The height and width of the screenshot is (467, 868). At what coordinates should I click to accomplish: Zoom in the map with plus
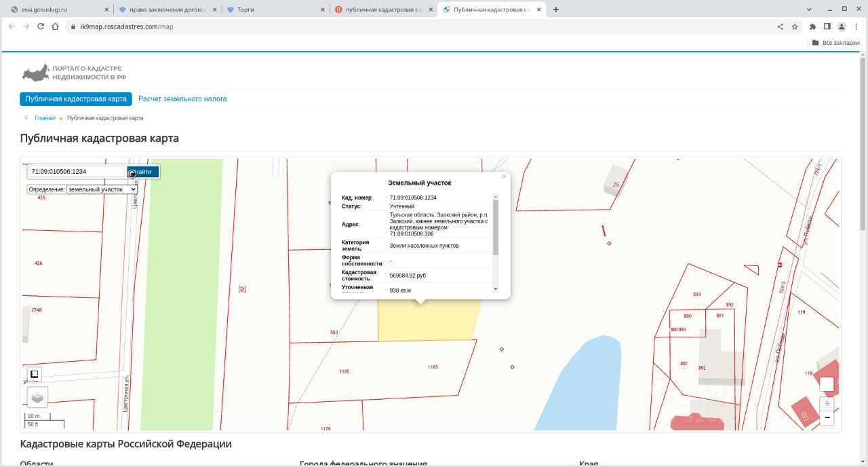tap(827, 403)
